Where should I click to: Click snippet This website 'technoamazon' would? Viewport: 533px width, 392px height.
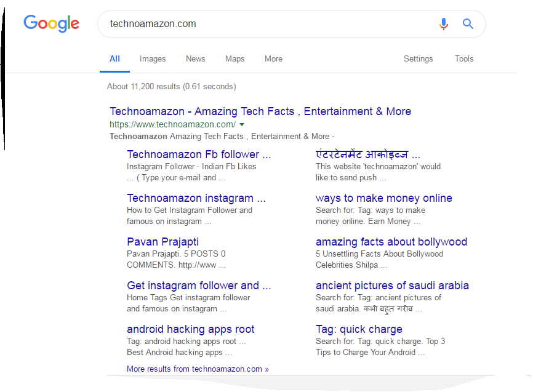click(x=378, y=167)
